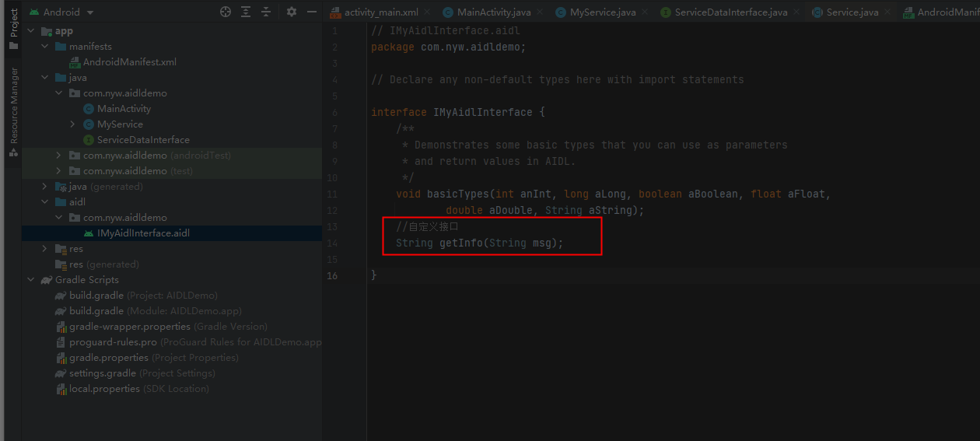The image size is (980, 441).
Task: Click the IMyAidlInterface.aidl Android file icon
Action: pyautogui.click(x=89, y=233)
